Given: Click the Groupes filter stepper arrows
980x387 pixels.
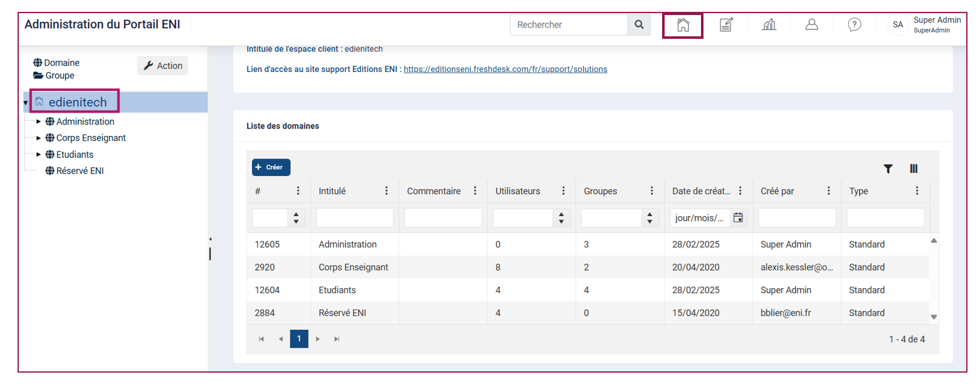Looking at the screenshot, I should (x=650, y=218).
